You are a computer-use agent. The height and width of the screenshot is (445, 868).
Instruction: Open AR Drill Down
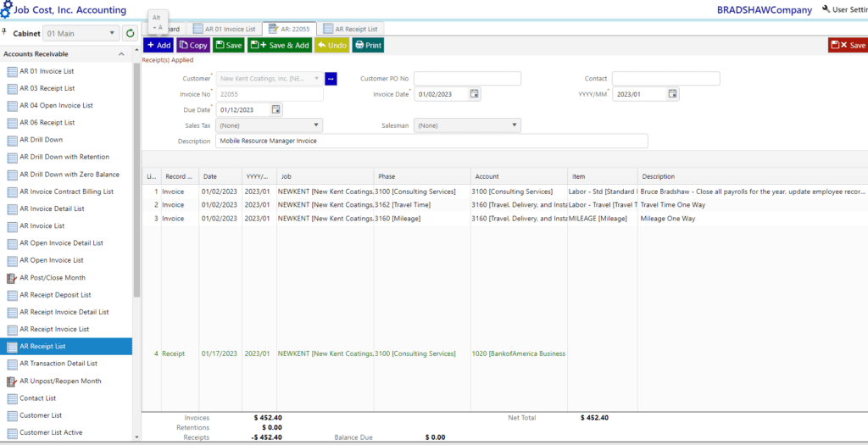[x=41, y=140]
